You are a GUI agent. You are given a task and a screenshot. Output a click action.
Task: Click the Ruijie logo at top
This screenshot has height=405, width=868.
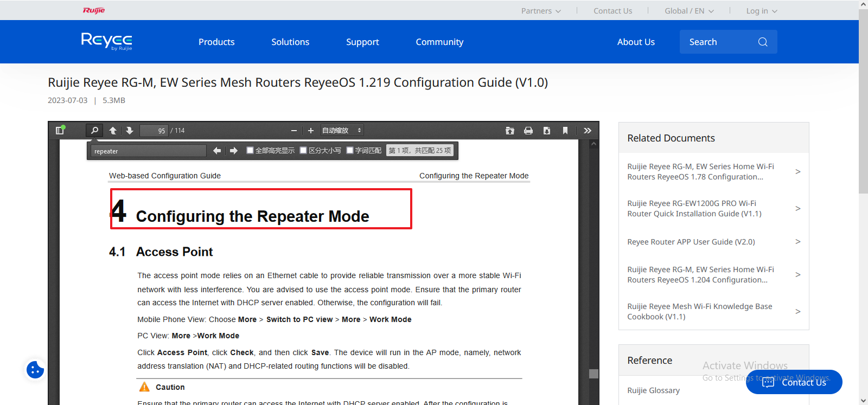click(x=94, y=10)
